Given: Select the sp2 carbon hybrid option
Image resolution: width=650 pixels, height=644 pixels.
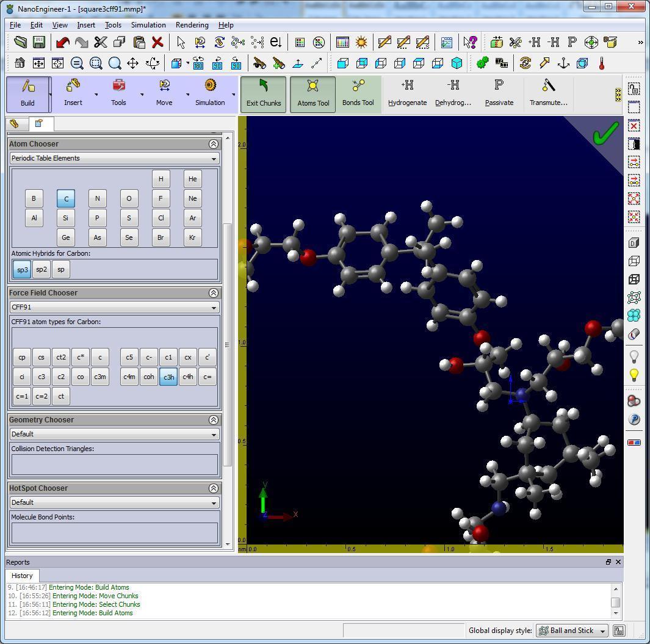Looking at the screenshot, I should (42, 269).
